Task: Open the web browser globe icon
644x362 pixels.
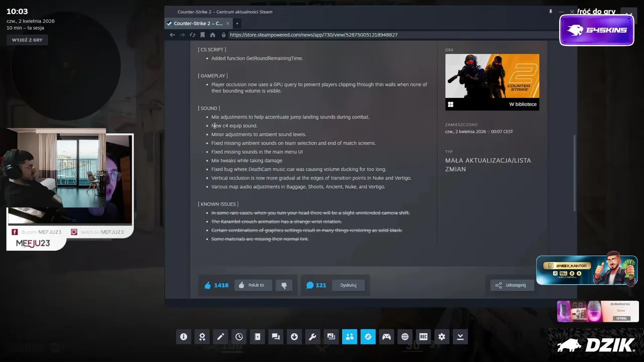Action: 405,337
